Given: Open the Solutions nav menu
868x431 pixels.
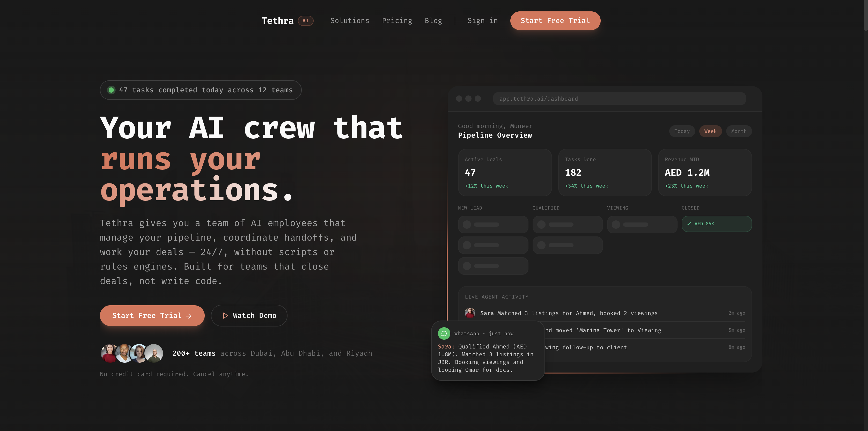Looking at the screenshot, I should (349, 20).
